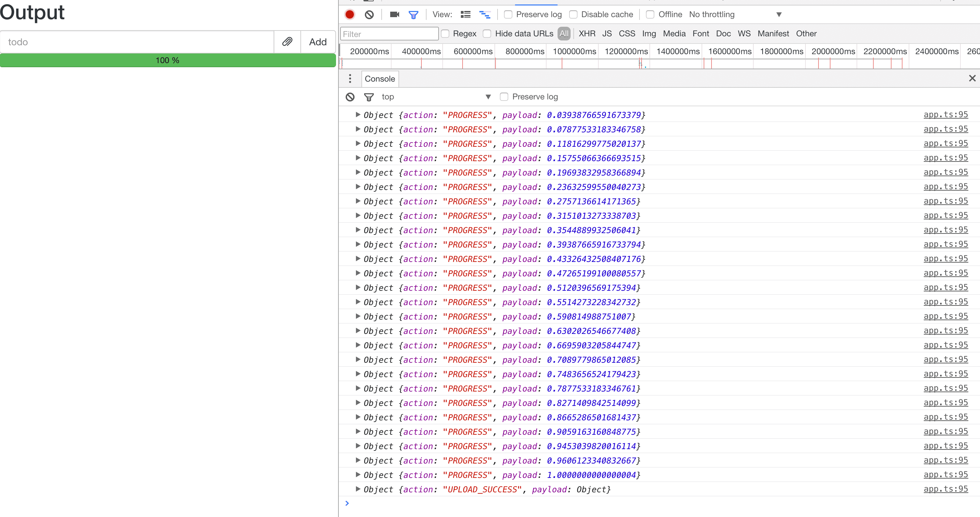The height and width of the screenshot is (517, 980).
Task: Clear the console with the clear icon
Action: click(x=350, y=97)
